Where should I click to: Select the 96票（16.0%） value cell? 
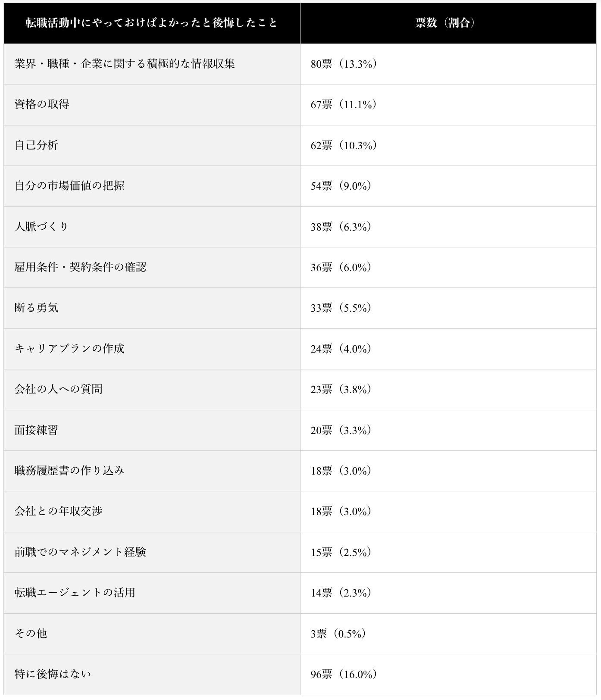point(344,674)
